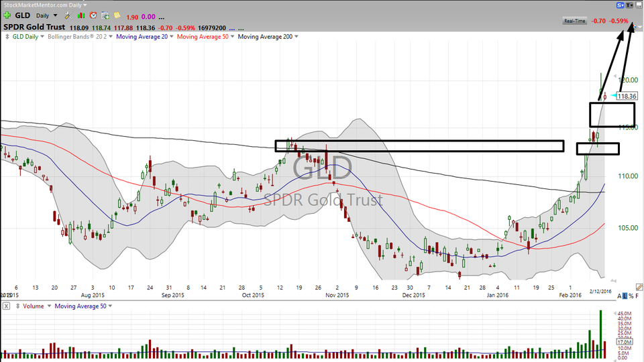Open the chart tools wrench icon
The width and height of the screenshot is (644, 362).
click(68, 15)
